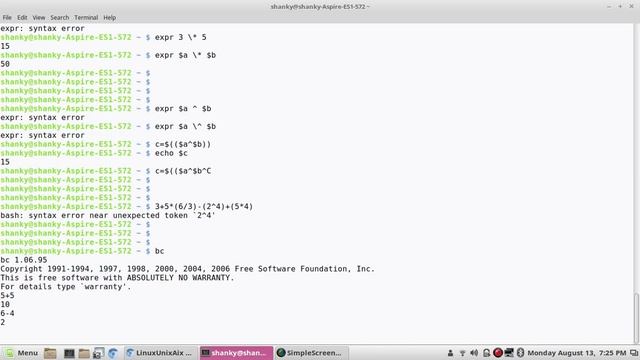
Task: Close the terminal window
Action: pyautogui.click(x=631, y=7)
